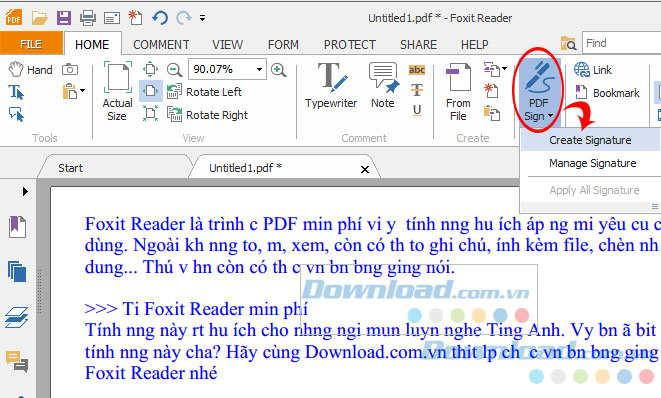Screen dimensions: 661x398
Task: Choose the Select Annotation tool
Action: (16, 114)
